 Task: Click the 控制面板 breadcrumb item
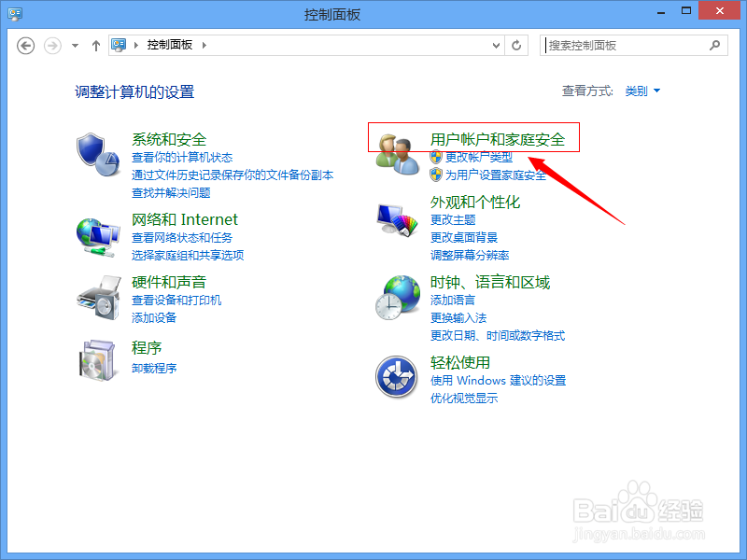168,44
